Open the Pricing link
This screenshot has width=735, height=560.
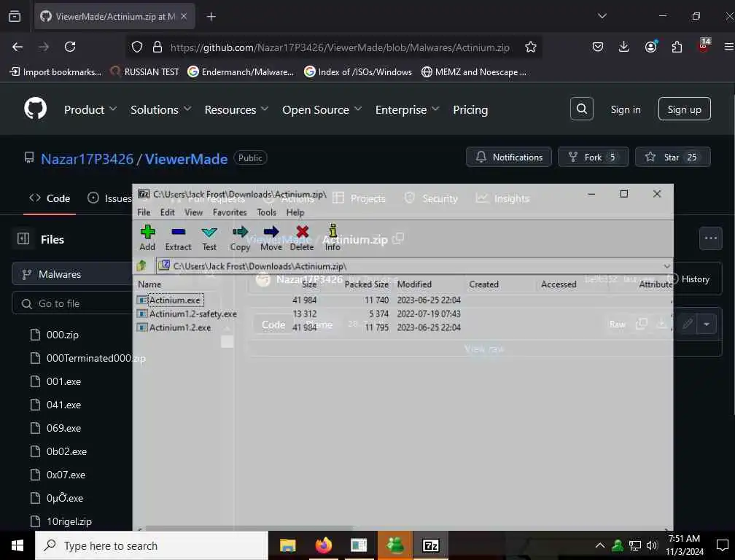470,109
